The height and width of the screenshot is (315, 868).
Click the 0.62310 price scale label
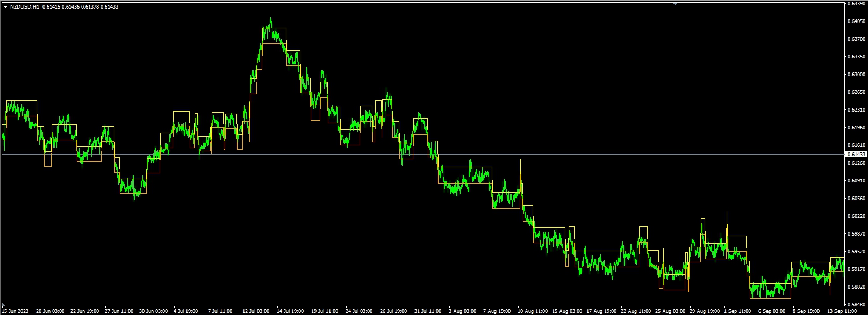coord(856,109)
